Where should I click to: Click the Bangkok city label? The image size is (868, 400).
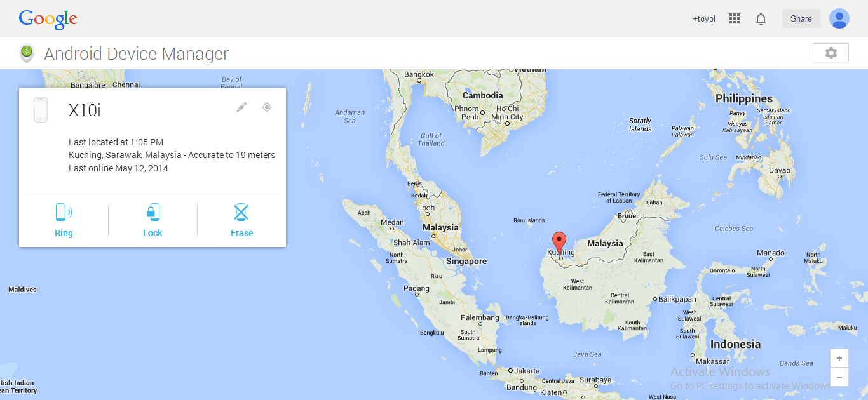419,74
